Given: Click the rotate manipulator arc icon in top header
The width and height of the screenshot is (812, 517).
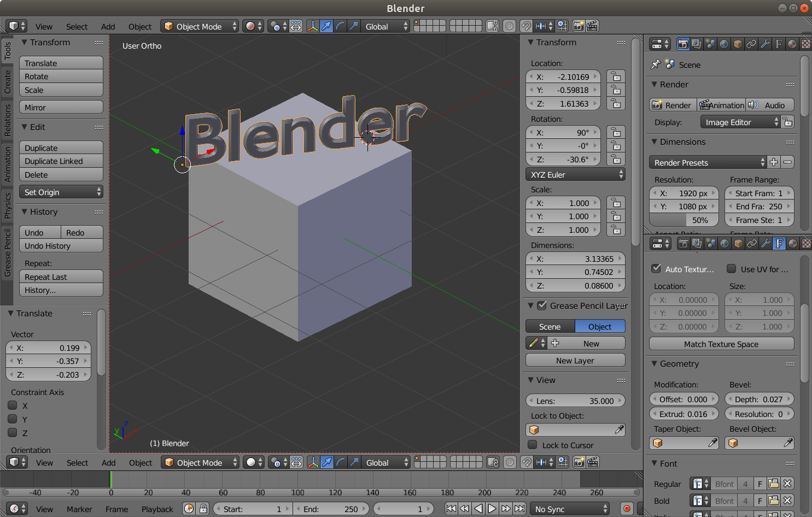Looking at the screenshot, I should 340,26.
